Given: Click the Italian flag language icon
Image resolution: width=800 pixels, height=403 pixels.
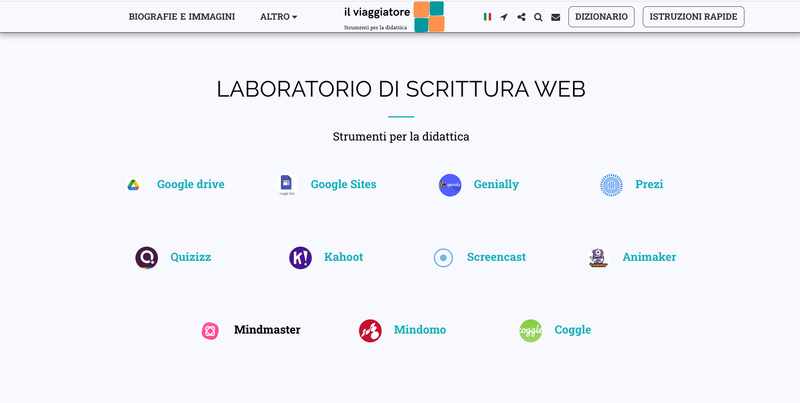Looking at the screenshot, I should tap(487, 17).
